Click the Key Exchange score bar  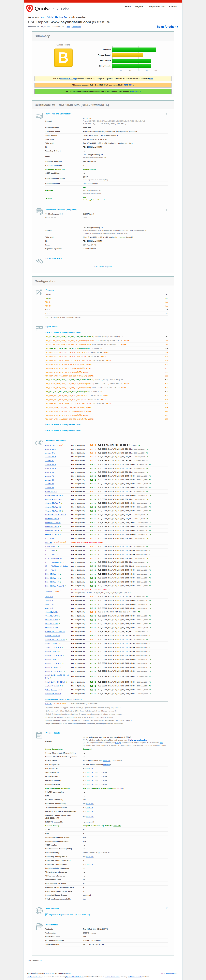coord(132,60)
